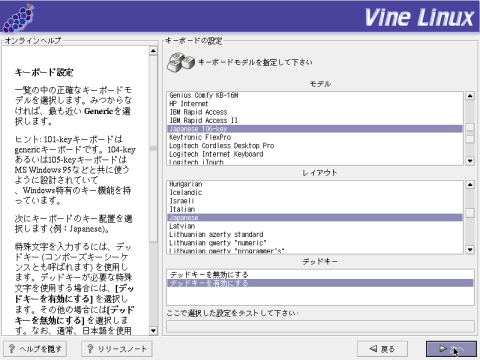This screenshot has width=480, height=360.
Task: Select デッドキーを有効にする option
Action: pos(320,283)
